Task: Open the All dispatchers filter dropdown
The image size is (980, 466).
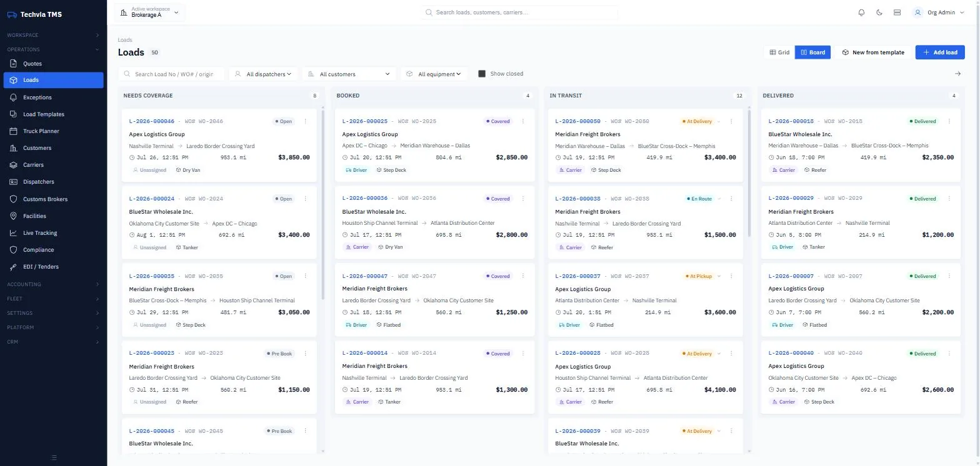Action: pyautogui.click(x=263, y=74)
